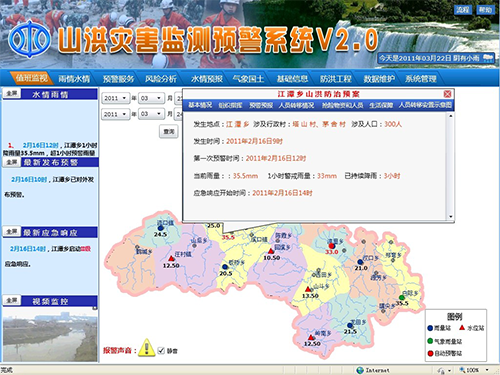Open the first row year dropdown 2011
This screenshot has height=375, width=500.
(x=115, y=98)
